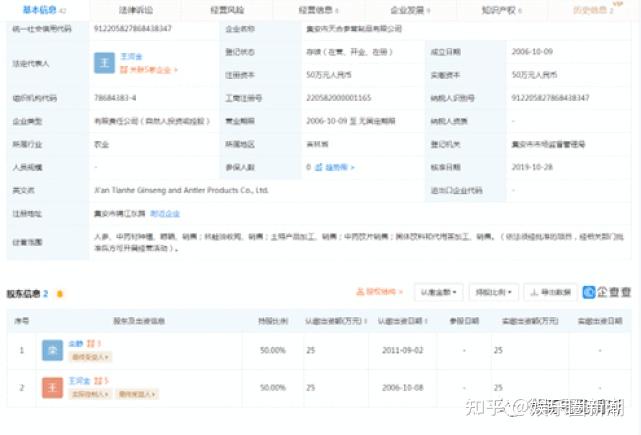The image size is (641, 435).
Task: Select the 2006-10-08 date in row 2
Action: (x=402, y=388)
